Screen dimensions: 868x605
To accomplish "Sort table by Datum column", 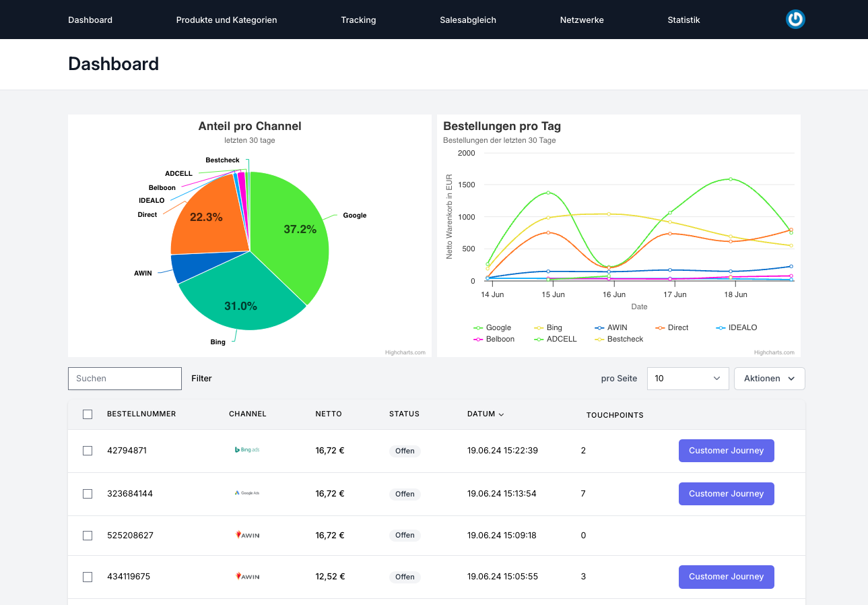I will click(x=486, y=414).
